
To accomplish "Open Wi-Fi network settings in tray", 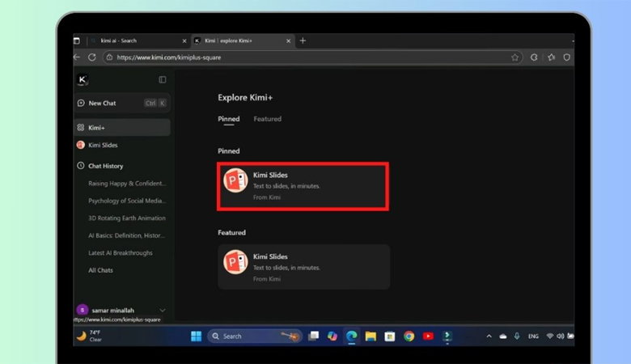I will coord(549,336).
